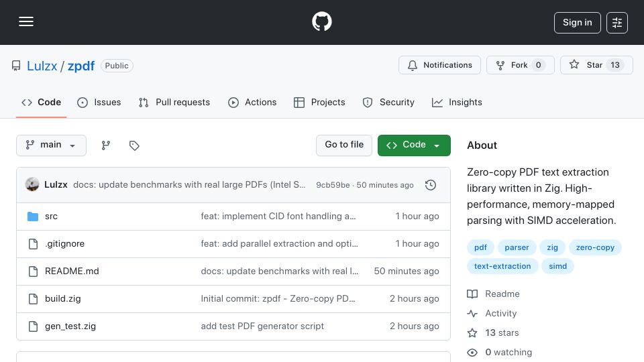The image size is (644, 362).
Task: Select the text-extraction topic tag
Action: click(502, 266)
